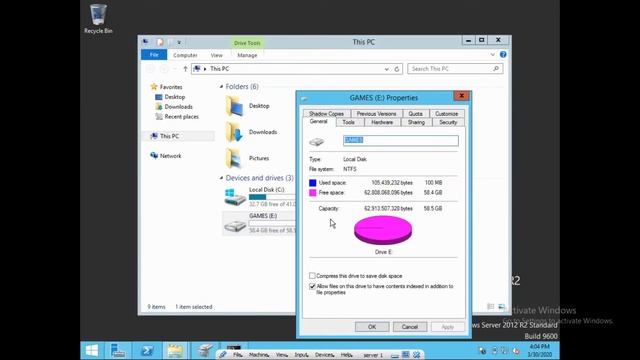Select Desktop under Favorites

tap(175, 97)
